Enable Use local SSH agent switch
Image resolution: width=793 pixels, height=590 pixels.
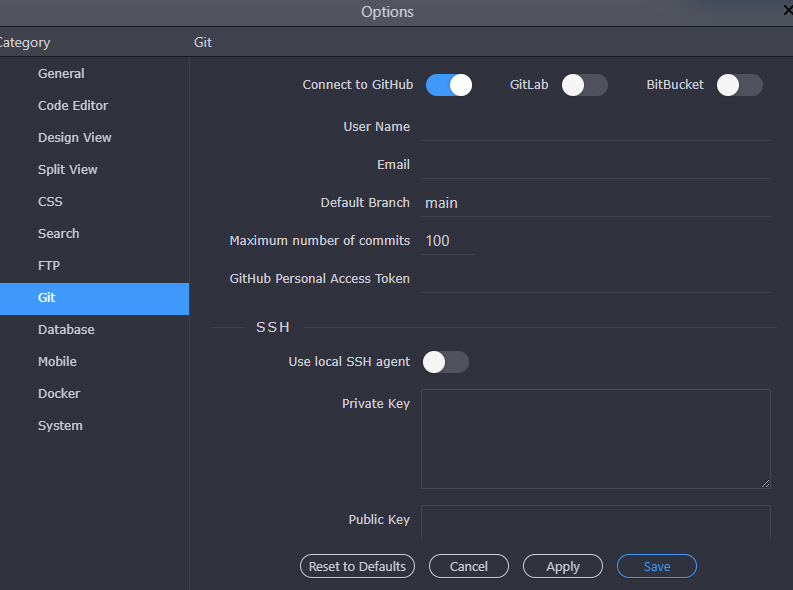point(445,362)
